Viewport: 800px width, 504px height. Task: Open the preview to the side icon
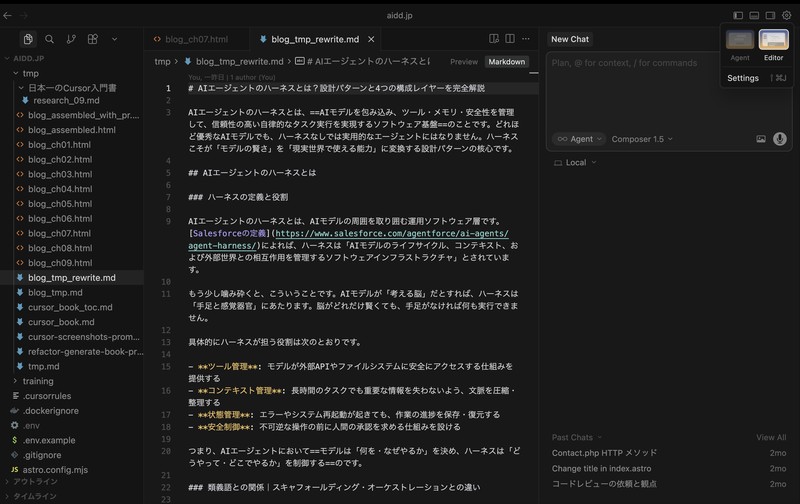pos(494,39)
